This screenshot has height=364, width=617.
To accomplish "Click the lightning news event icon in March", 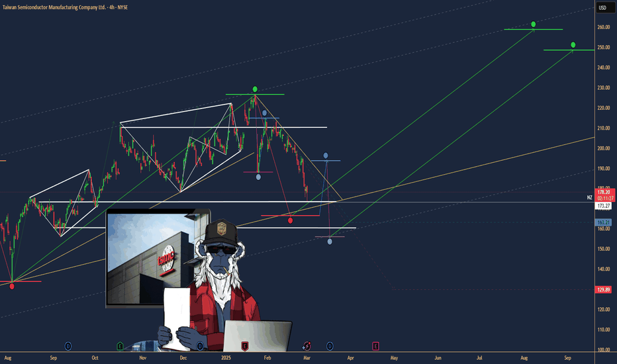I will coord(307,346).
